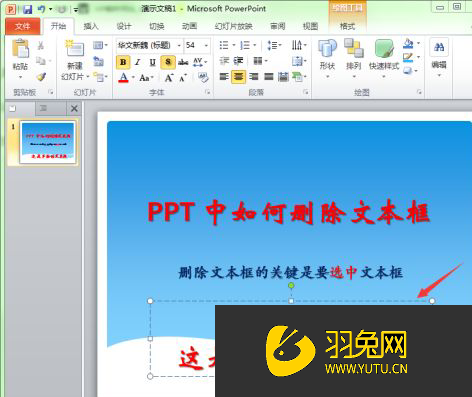Switch to the Design (设计) tab
Screen dimensions: 472x397
pos(124,26)
